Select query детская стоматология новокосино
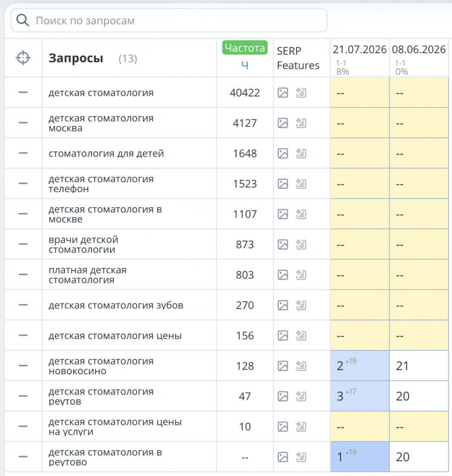 click(101, 366)
